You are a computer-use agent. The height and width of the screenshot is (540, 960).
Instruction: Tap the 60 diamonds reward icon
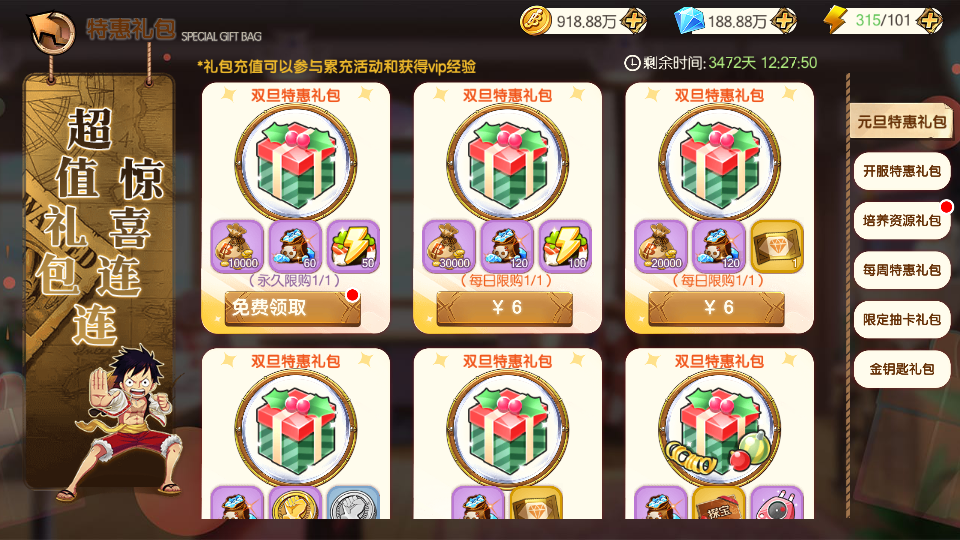point(295,246)
